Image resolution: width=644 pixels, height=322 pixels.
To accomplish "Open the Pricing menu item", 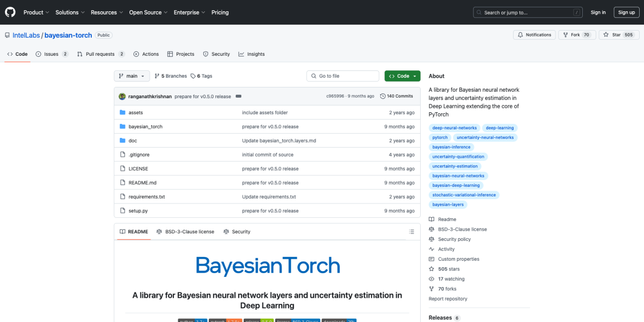I will [220, 12].
